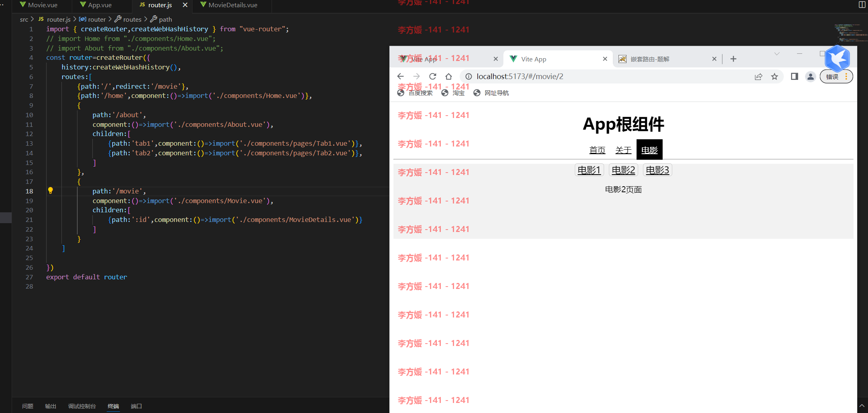Click the 网址导航 bookmark

pyautogui.click(x=491, y=93)
